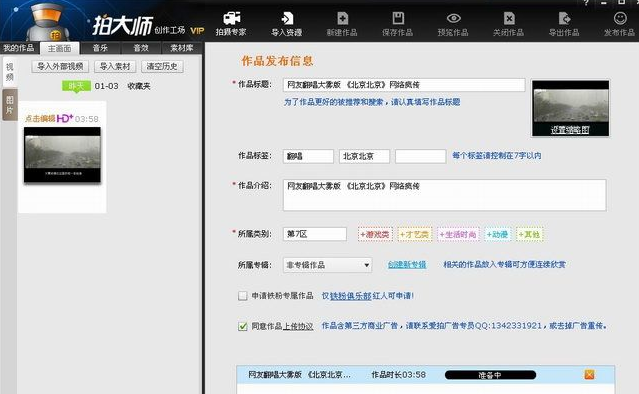The width and height of the screenshot is (639, 394).
Task: Open the 上传协议 link
Action: [x=298, y=326]
